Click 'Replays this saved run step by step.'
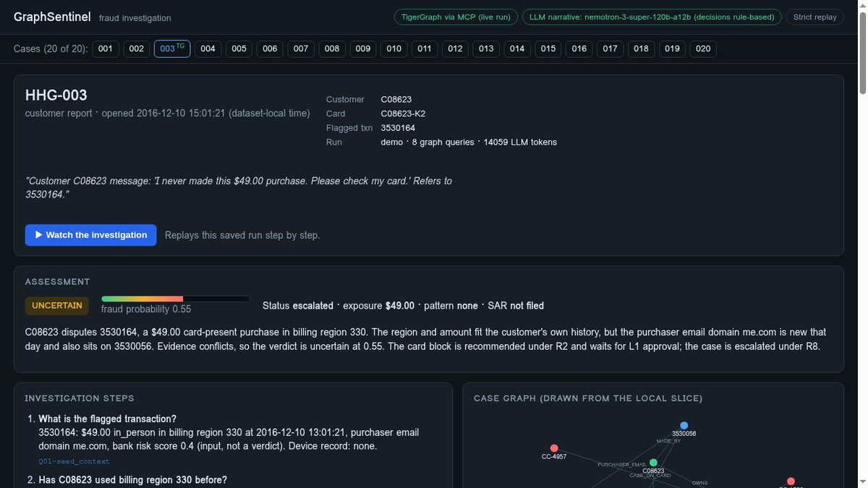 pos(242,235)
